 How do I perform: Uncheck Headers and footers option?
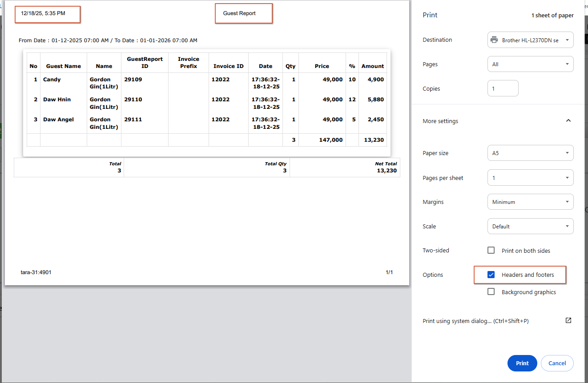pos(491,275)
